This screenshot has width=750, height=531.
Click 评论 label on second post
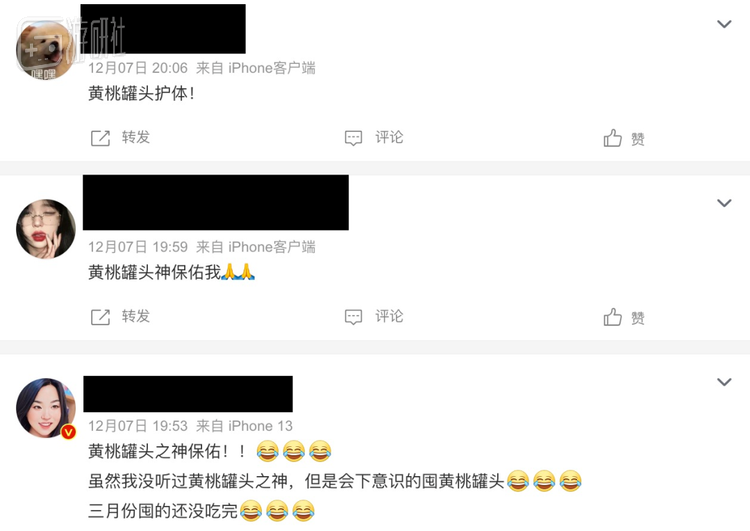[x=389, y=316]
